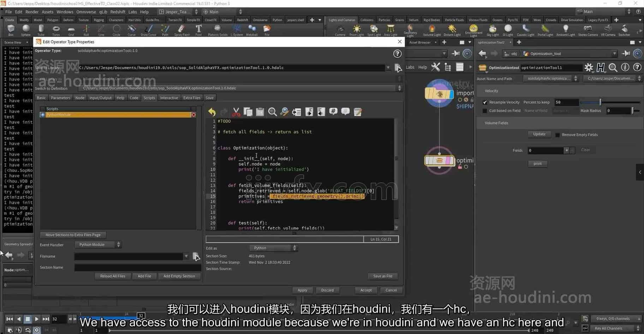Select the PythonModule script section
The width and height of the screenshot is (644, 334).
point(118,115)
